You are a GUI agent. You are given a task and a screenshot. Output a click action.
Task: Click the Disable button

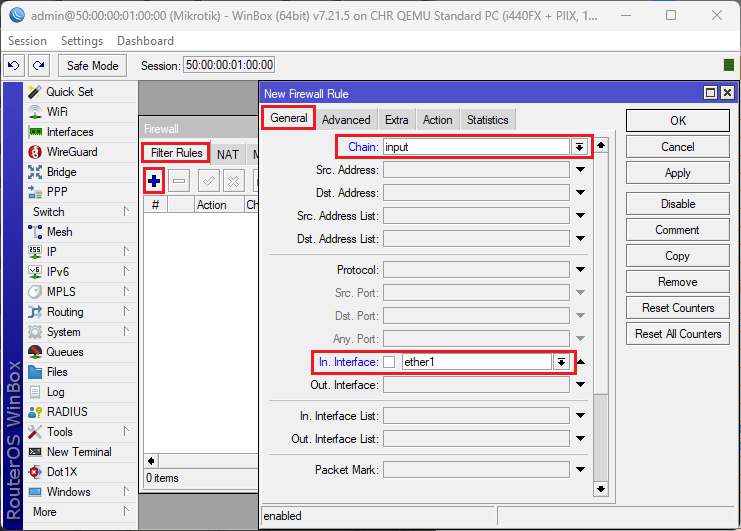click(678, 204)
